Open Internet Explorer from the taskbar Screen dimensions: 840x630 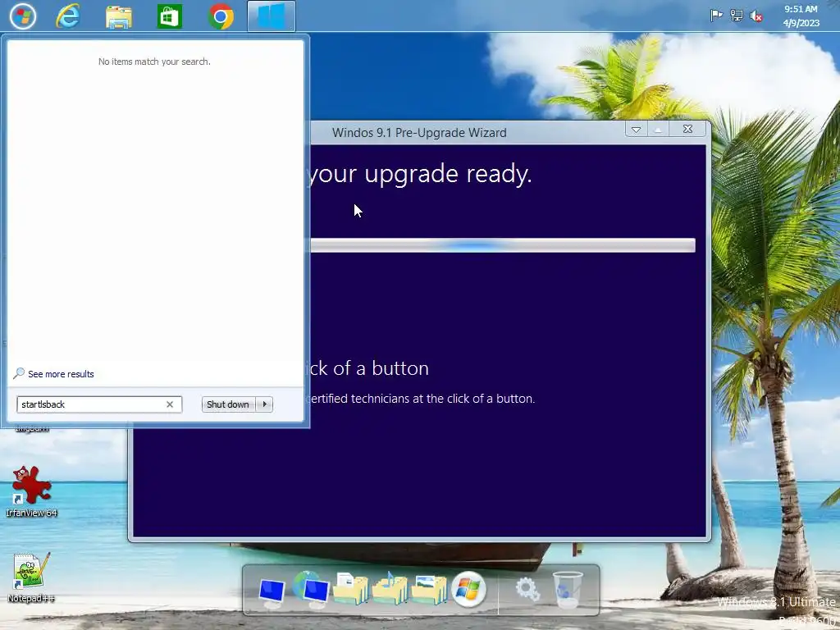coord(69,16)
